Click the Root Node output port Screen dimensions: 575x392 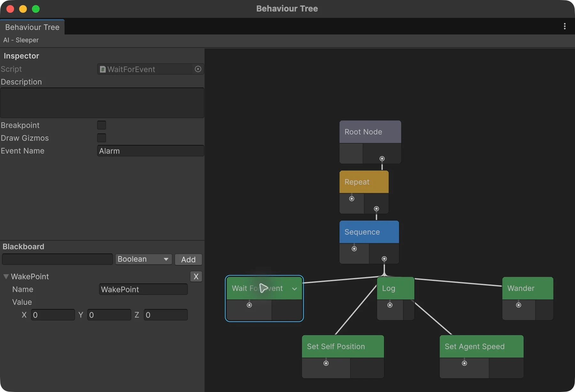(382, 159)
